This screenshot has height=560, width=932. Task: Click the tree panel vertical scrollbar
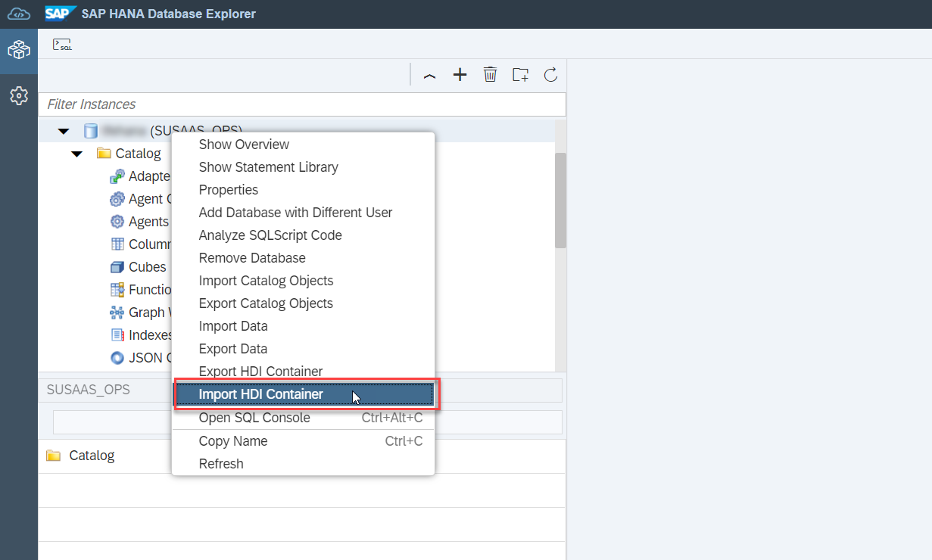click(x=560, y=201)
